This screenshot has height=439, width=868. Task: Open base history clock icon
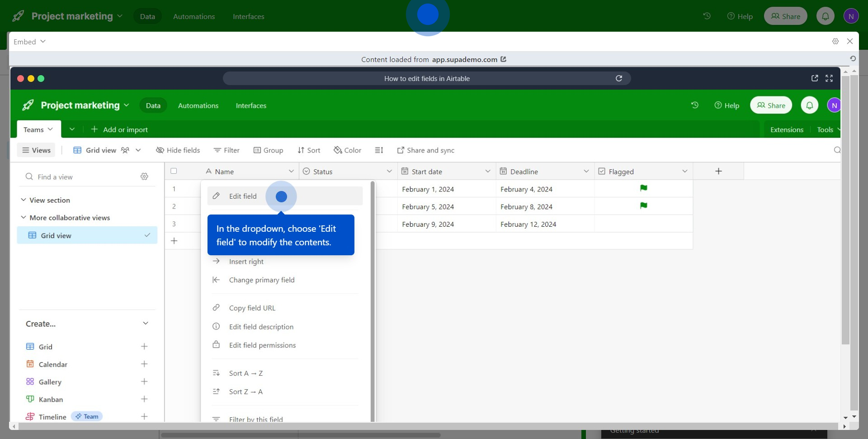(695, 105)
